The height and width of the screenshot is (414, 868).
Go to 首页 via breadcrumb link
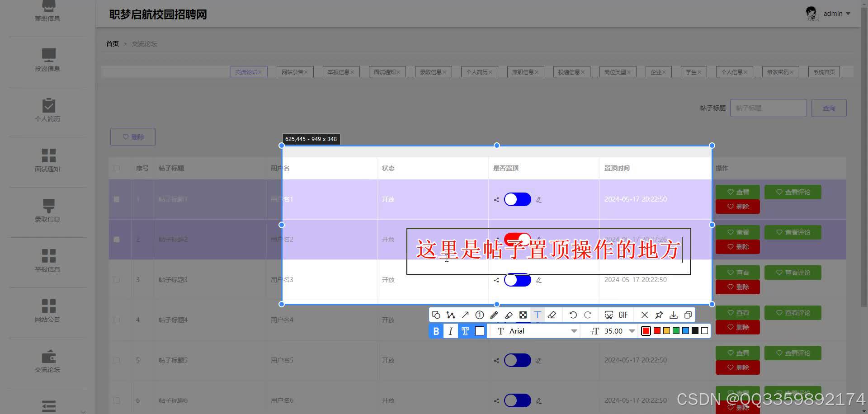(113, 44)
